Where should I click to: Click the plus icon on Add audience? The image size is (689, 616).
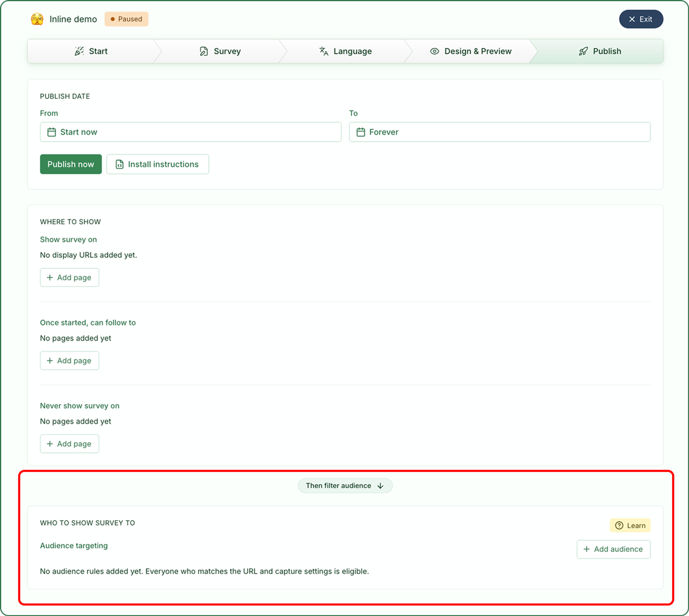[x=587, y=549]
